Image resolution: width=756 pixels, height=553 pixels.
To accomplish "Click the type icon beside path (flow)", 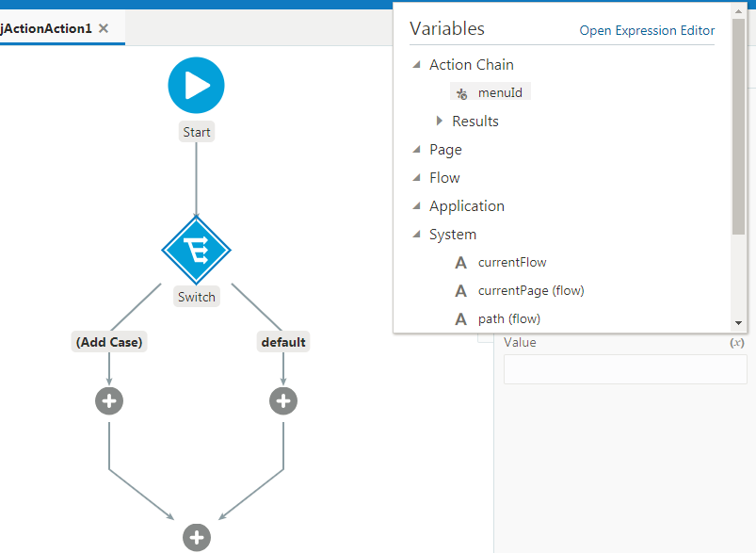I will pos(460,318).
